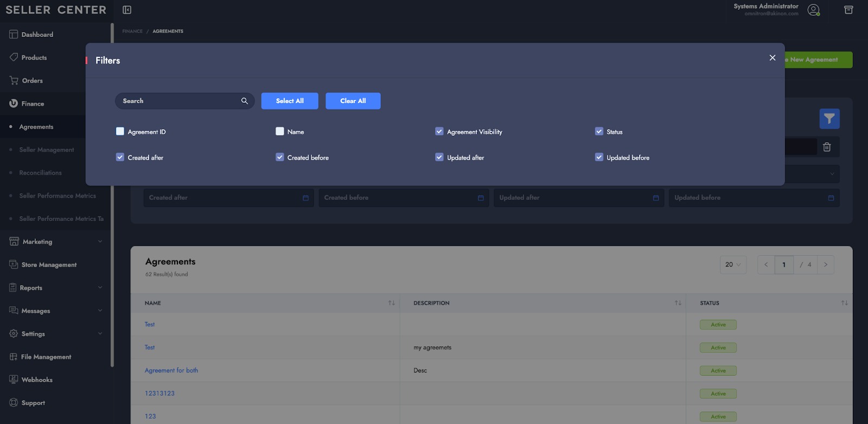Disable the Updated before filter checkbox
The height and width of the screenshot is (424, 868).
tap(599, 157)
